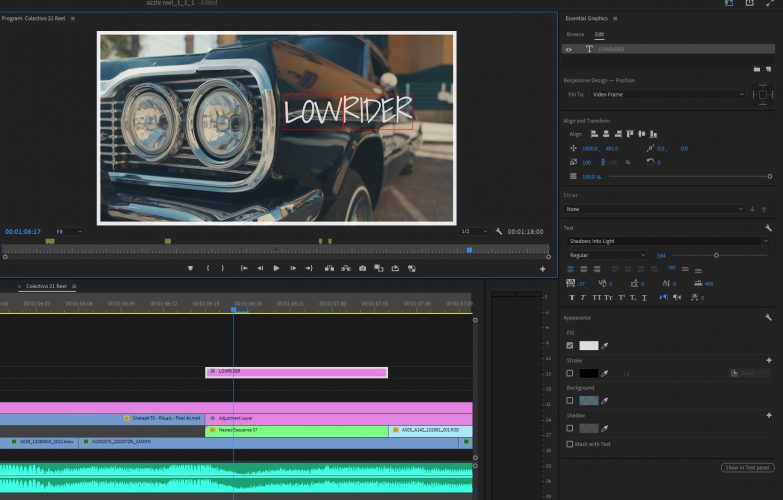Open Program monitor settings wrench
Screen dimensions: 783x500
[x=498, y=231]
